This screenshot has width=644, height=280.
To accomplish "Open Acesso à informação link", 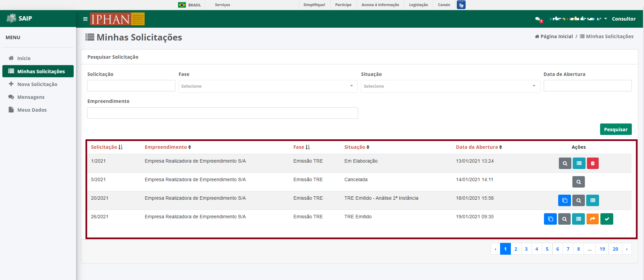I will (x=380, y=5).
